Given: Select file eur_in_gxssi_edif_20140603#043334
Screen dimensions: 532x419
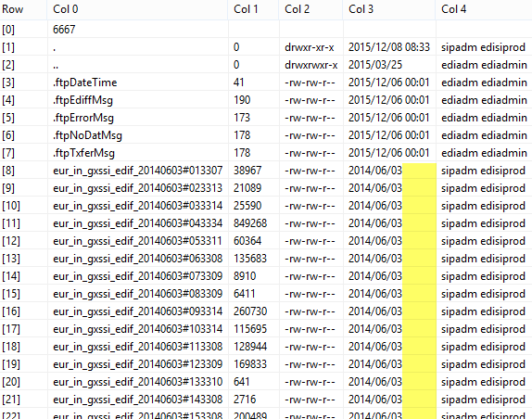Looking at the screenshot, I should tap(137, 223).
